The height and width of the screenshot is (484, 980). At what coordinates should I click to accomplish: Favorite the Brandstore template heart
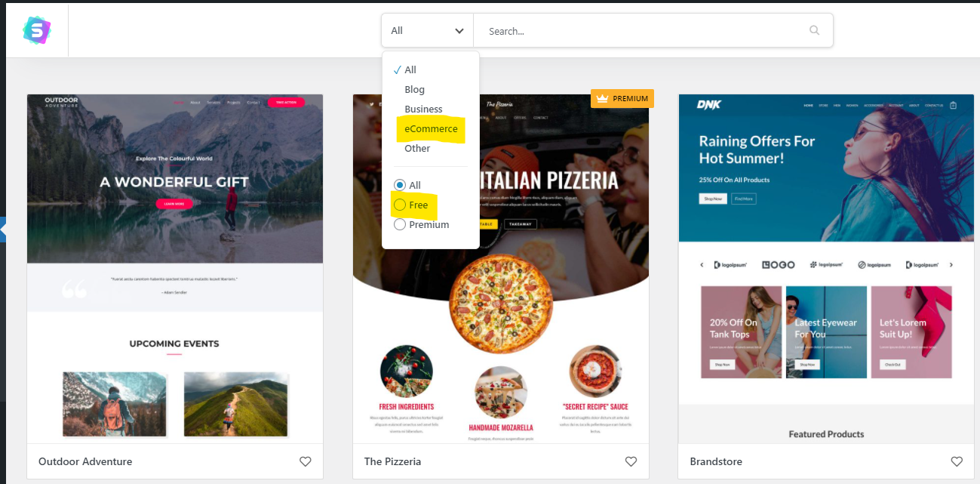(957, 461)
